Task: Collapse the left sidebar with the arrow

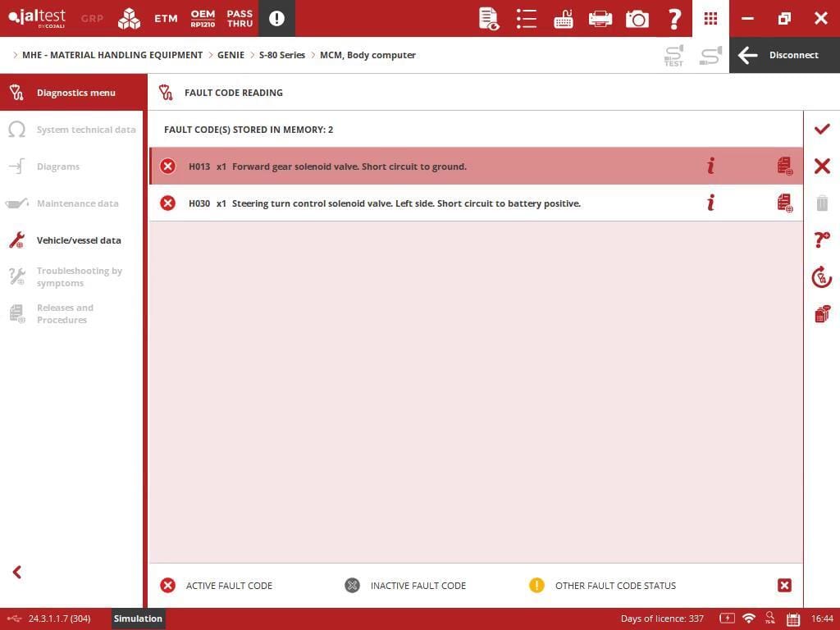Action: point(16,572)
